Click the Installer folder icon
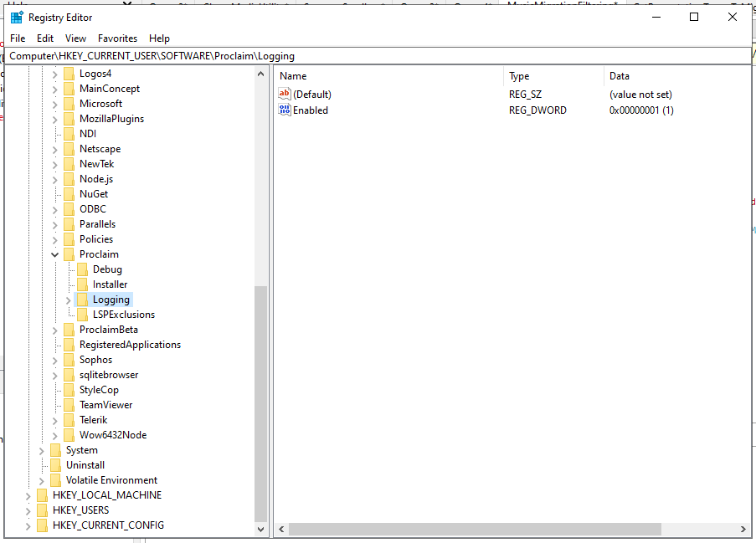The width and height of the screenshot is (756, 543). click(82, 284)
